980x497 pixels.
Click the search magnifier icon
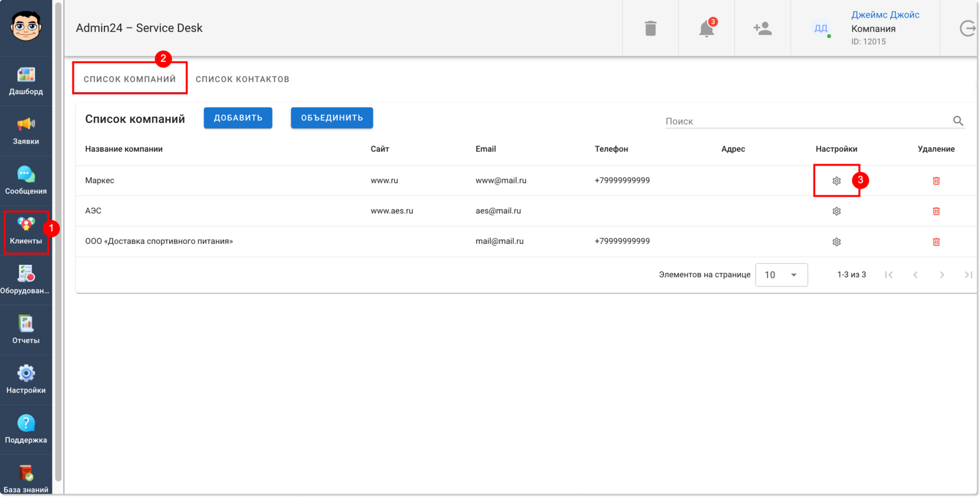coord(958,121)
